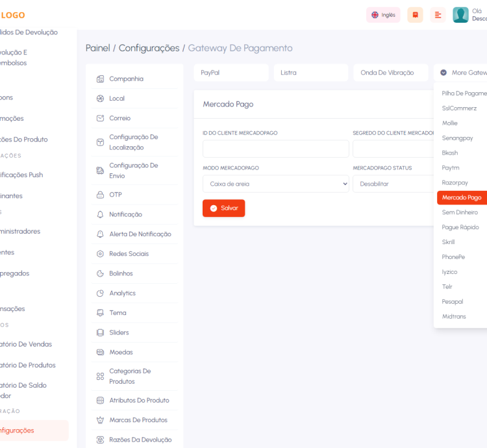Click the orange list icon in header
The height and width of the screenshot is (448, 487).
438,15
